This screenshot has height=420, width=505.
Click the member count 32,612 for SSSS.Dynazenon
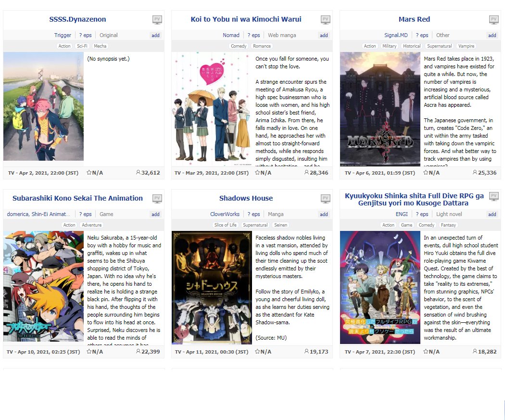point(148,173)
